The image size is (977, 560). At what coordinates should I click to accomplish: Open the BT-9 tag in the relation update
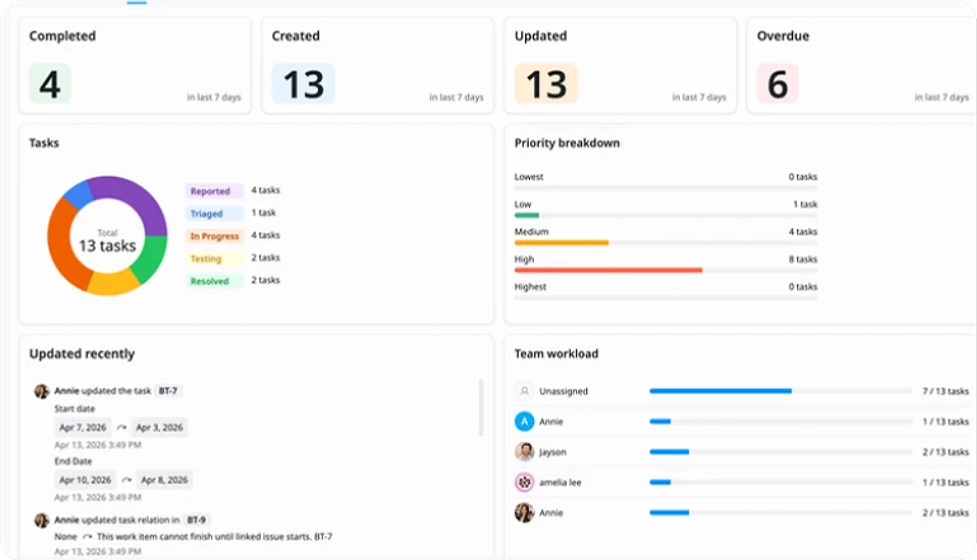point(196,520)
